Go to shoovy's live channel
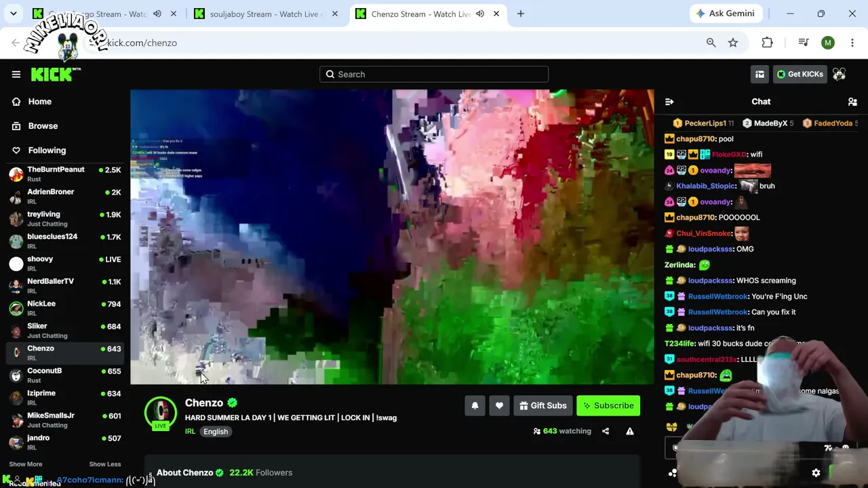The height and width of the screenshot is (488, 868). tap(65, 264)
